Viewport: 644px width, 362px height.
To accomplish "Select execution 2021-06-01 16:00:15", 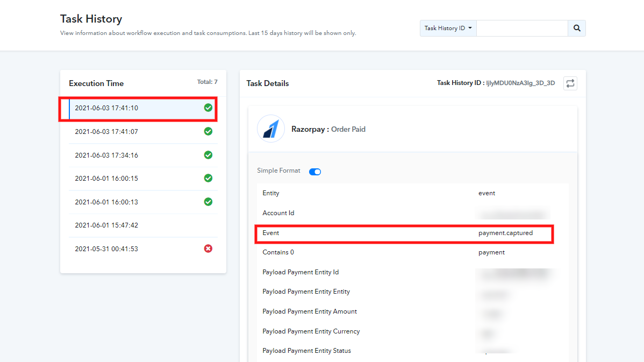I will [143, 179].
